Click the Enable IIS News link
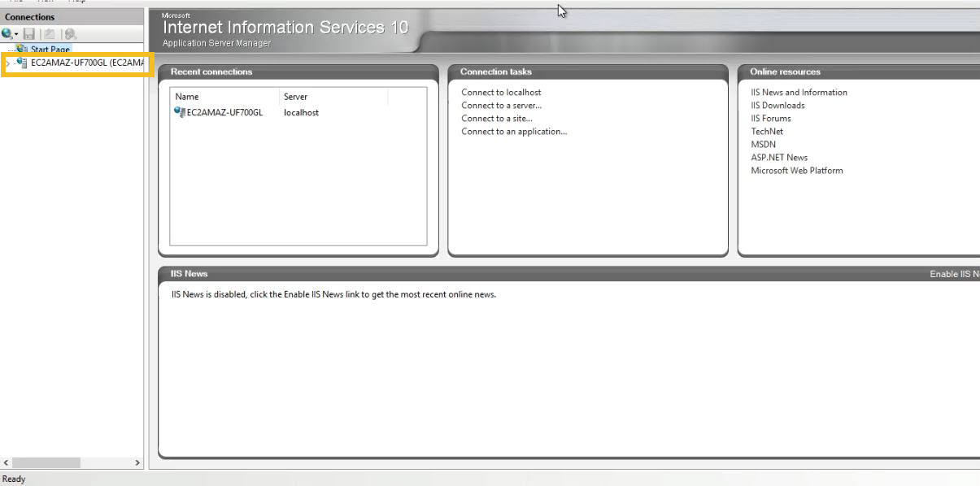Screen dimensions: 980x486 [955, 275]
